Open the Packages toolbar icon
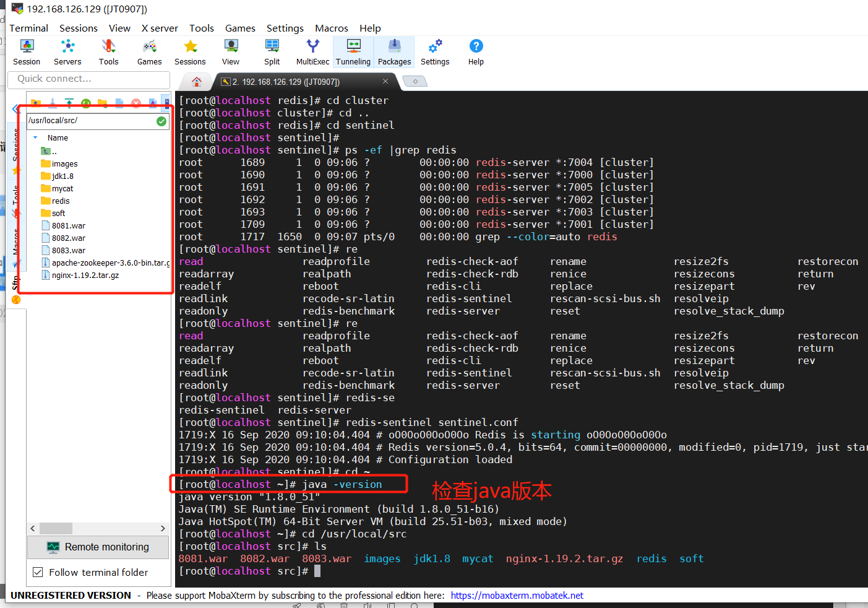Viewport: 868px width, 608px height. pyautogui.click(x=394, y=52)
